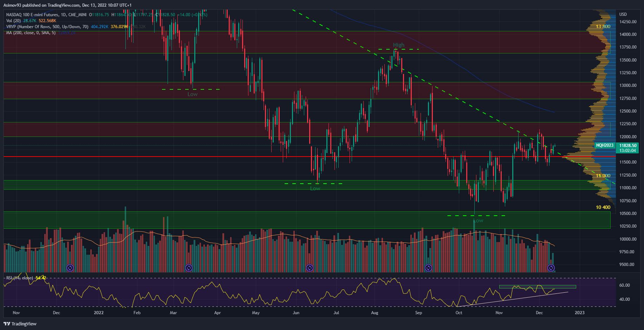The height and width of the screenshot is (330, 644).
Task: Click the 60.00 level on the RSI axis
Action: click(x=624, y=285)
